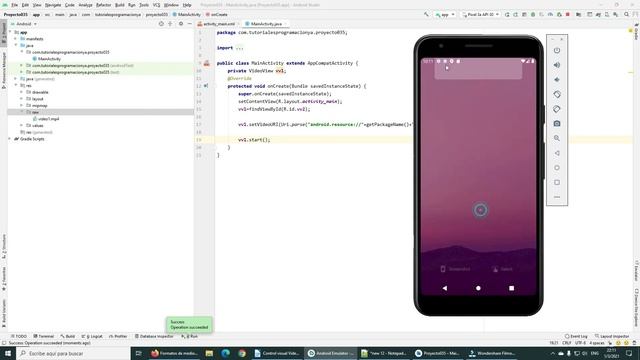The height and width of the screenshot is (360, 640).
Task: Click the emulator volume down icon
Action: (x=557, y=80)
